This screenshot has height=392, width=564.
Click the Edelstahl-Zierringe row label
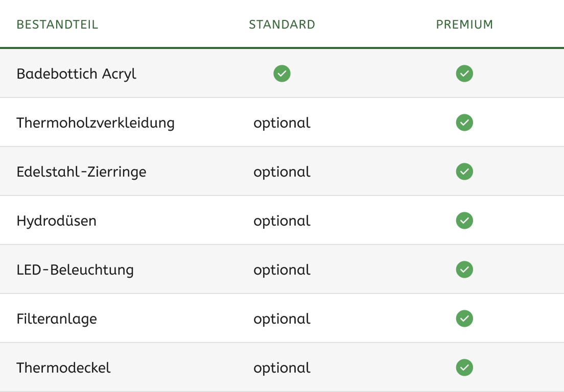(81, 172)
